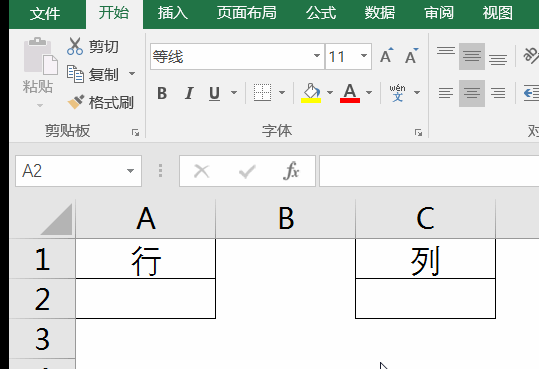The image size is (539, 369).
Task: Apply the yellow fill color bucket
Action: (x=311, y=93)
